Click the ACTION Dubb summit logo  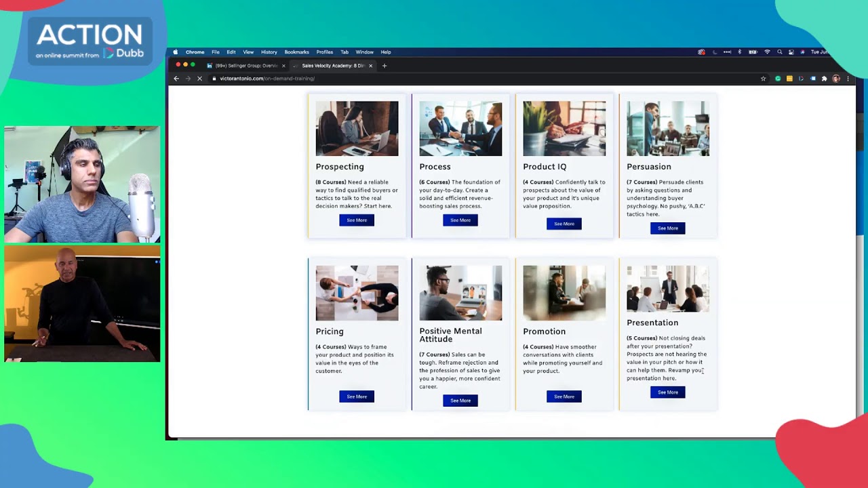pyautogui.click(x=90, y=41)
